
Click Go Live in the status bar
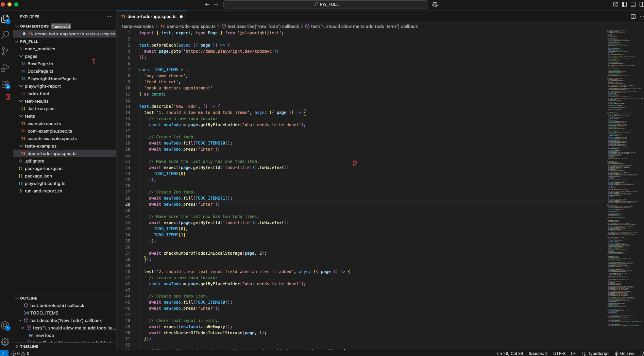625,353
